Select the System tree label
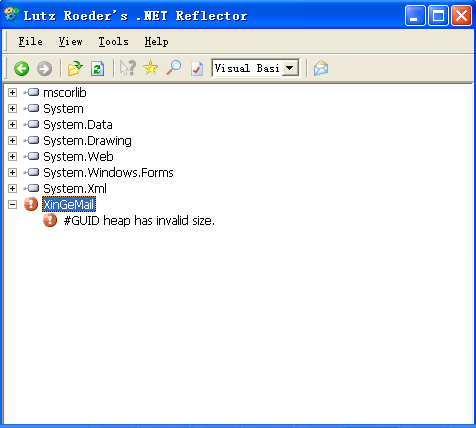 [63, 109]
